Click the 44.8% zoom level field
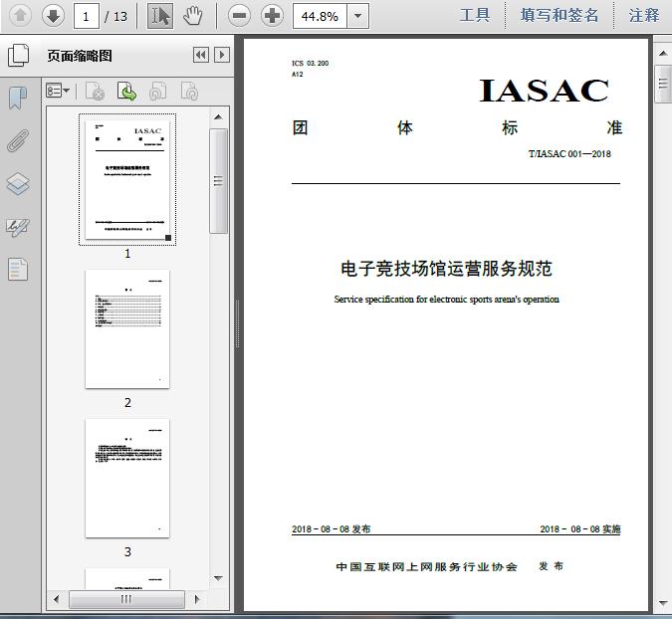This screenshot has width=672, height=619. [x=320, y=16]
